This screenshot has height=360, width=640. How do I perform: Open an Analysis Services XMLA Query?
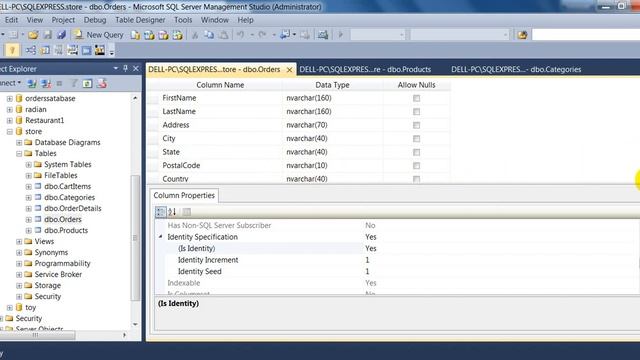(178, 35)
